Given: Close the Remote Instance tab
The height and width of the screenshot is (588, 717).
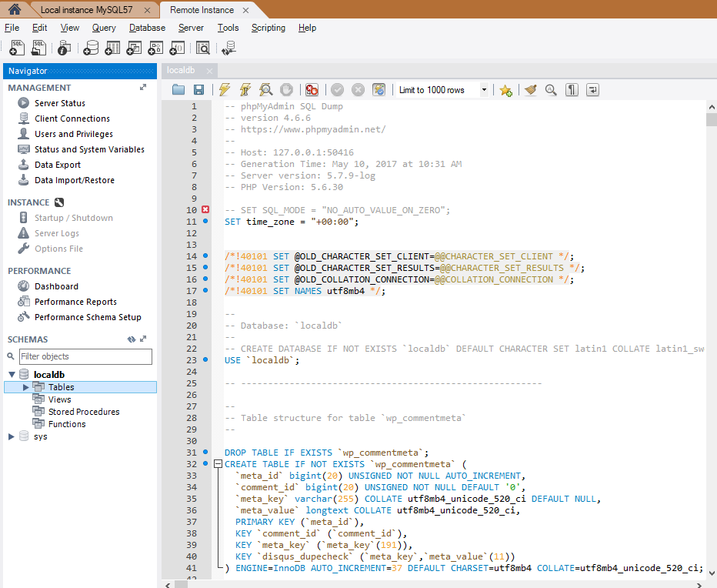Looking at the screenshot, I should pos(245,10).
